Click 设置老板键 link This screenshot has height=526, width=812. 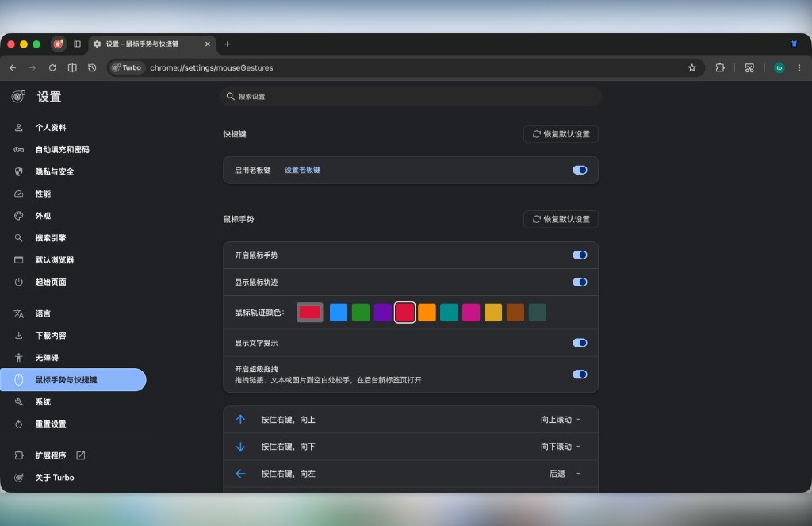(x=302, y=170)
